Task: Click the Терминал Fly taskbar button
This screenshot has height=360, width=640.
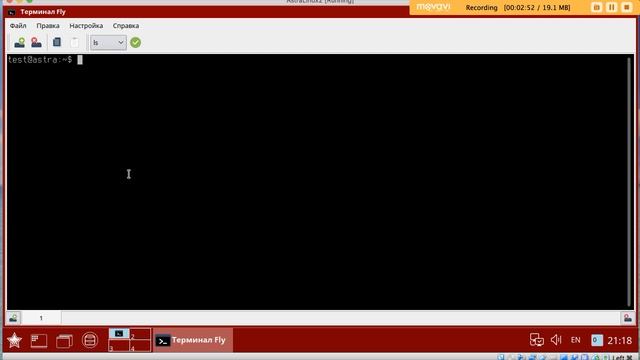Action: click(193, 340)
